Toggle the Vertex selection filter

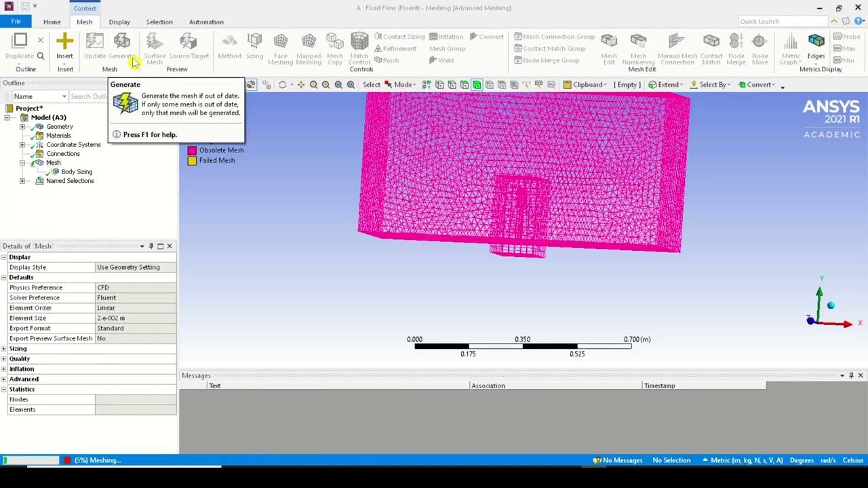[439, 85]
